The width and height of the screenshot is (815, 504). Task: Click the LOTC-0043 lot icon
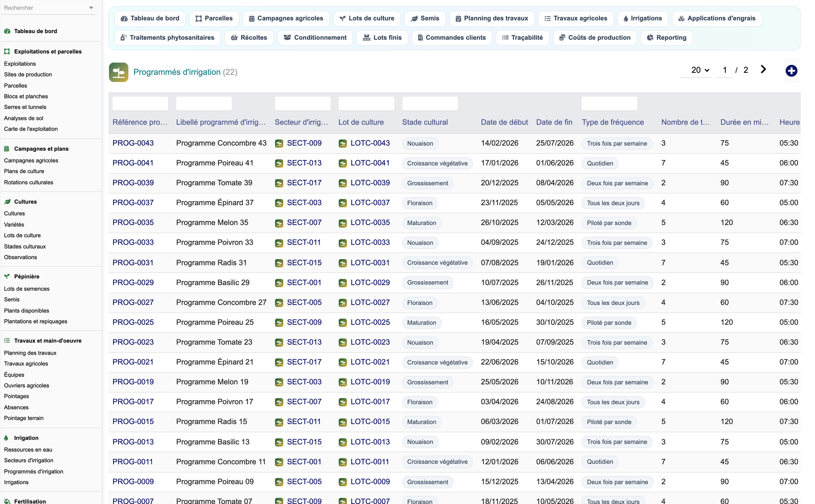pyautogui.click(x=343, y=144)
